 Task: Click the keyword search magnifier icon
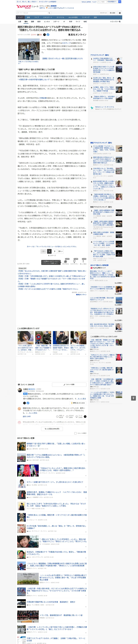(49, 13)
